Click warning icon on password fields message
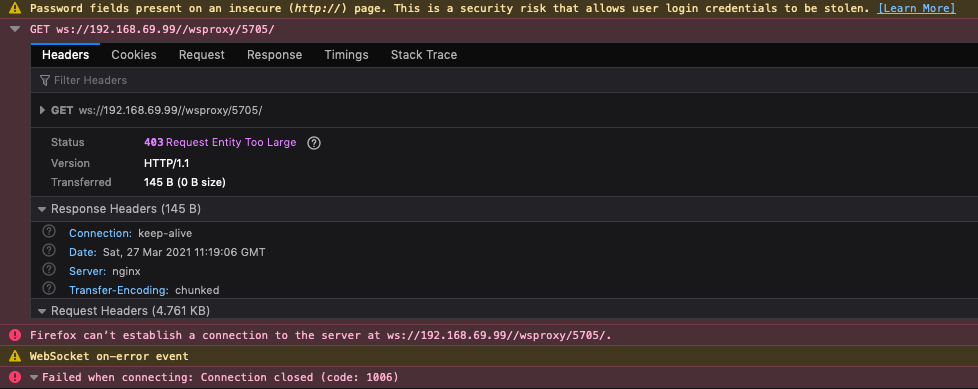The image size is (978, 389). [x=15, y=9]
